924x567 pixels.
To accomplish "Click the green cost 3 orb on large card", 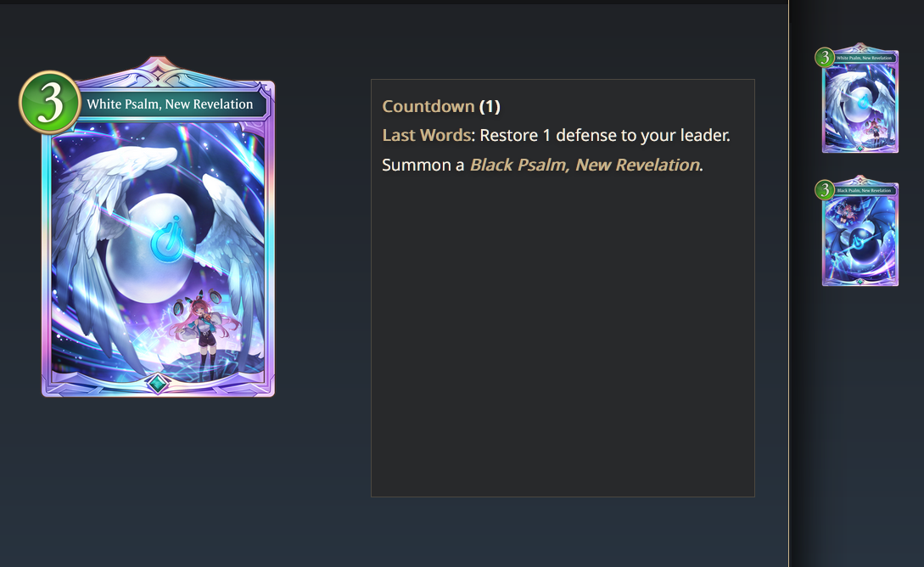I will [x=49, y=102].
